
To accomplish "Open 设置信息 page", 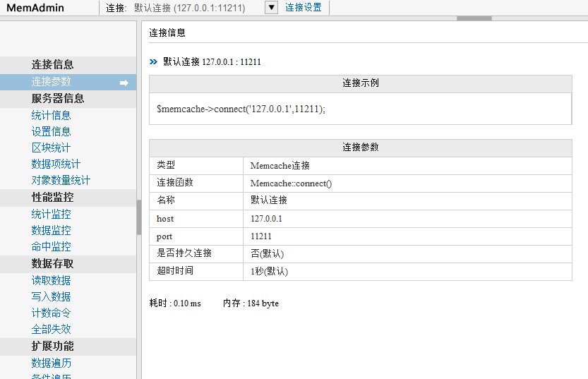I will tap(51, 131).
